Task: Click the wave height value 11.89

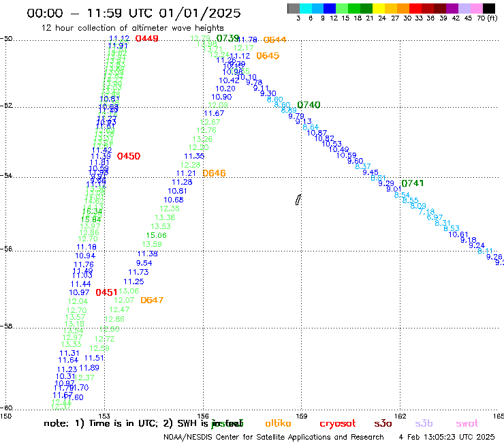Action: (89, 368)
